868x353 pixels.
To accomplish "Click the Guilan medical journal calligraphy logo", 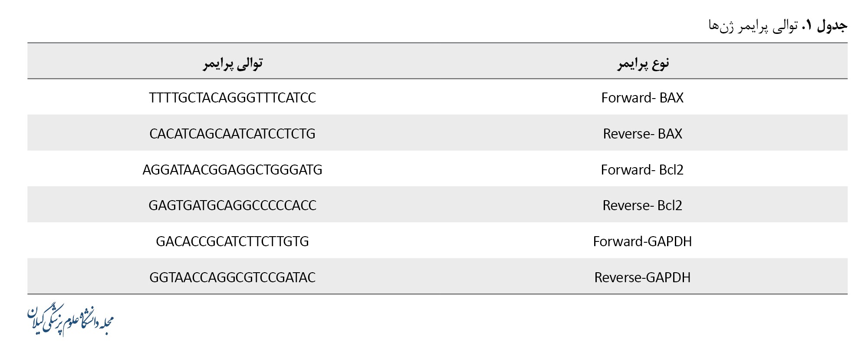I will pyautogui.click(x=70, y=320).
